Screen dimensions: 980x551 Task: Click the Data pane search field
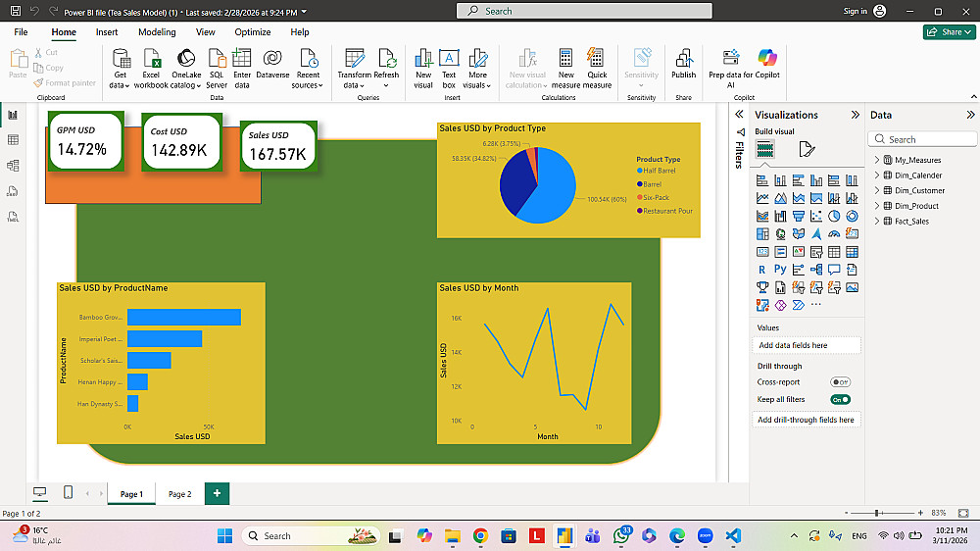click(922, 139)
